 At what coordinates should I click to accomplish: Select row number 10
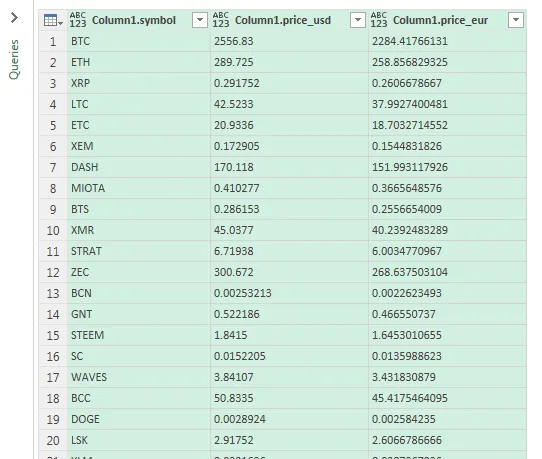tap(53, 230)
